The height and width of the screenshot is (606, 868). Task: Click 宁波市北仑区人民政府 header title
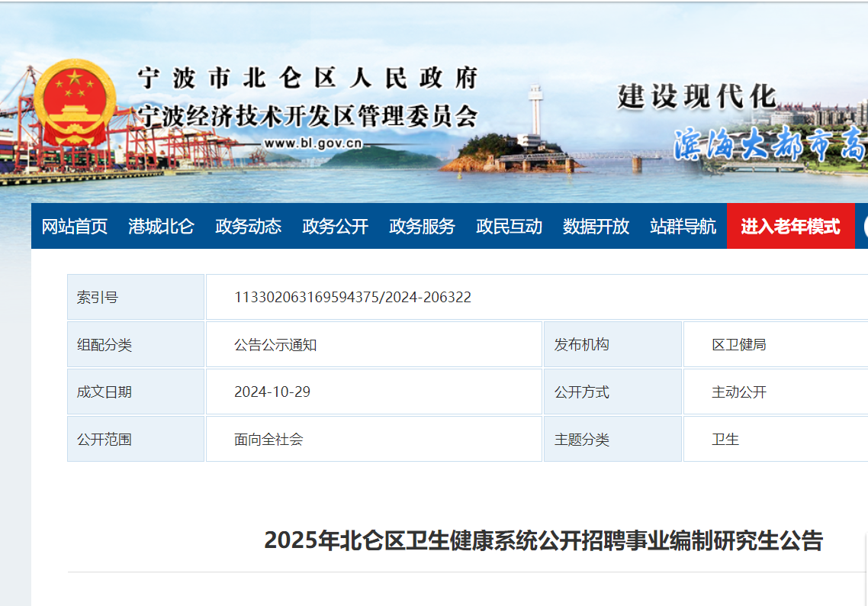tap(308, 78)
